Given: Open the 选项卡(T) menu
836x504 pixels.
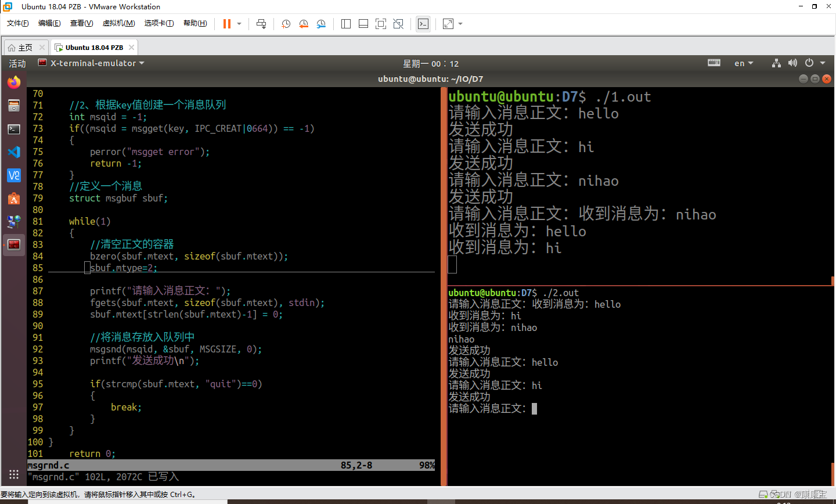Looking at the screenshot, I should pos(159,23).
